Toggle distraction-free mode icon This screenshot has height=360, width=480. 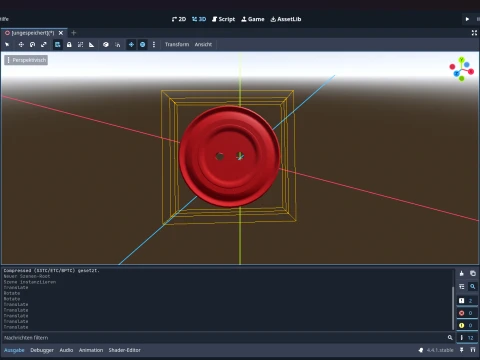tap(474, 33)
